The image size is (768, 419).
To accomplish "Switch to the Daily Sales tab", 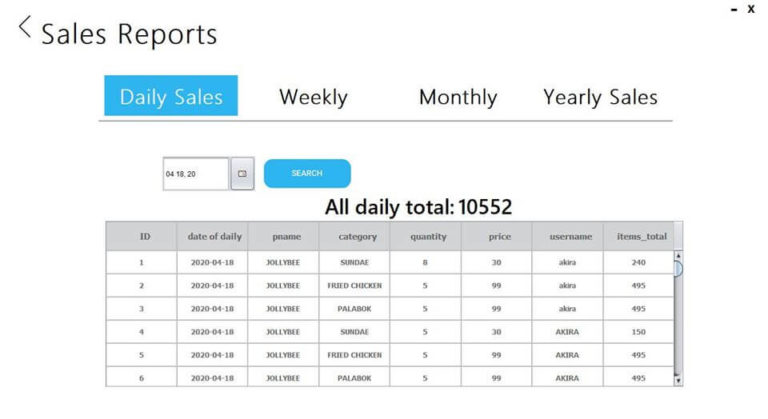I will (171, 97).
